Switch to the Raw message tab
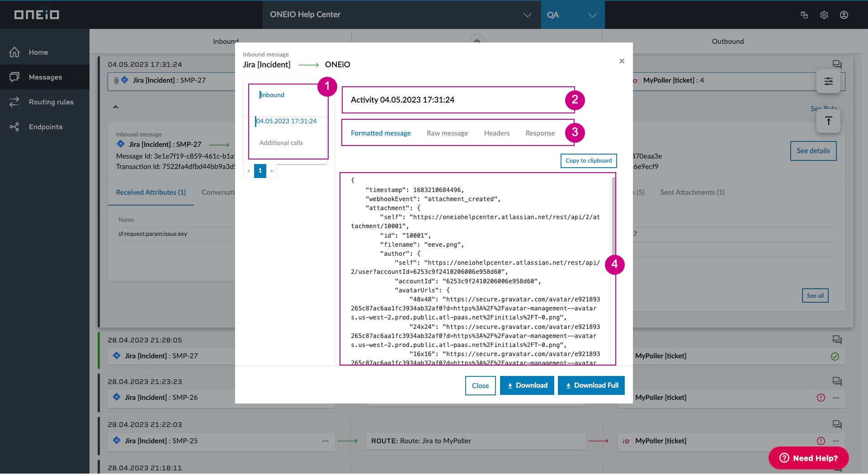This screenshot has width=868, height=474. 447,133
